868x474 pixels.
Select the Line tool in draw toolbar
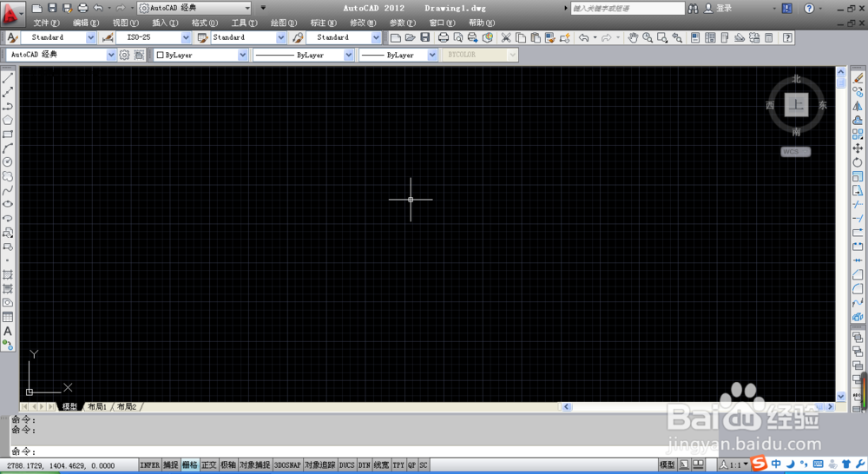[8, 79]
